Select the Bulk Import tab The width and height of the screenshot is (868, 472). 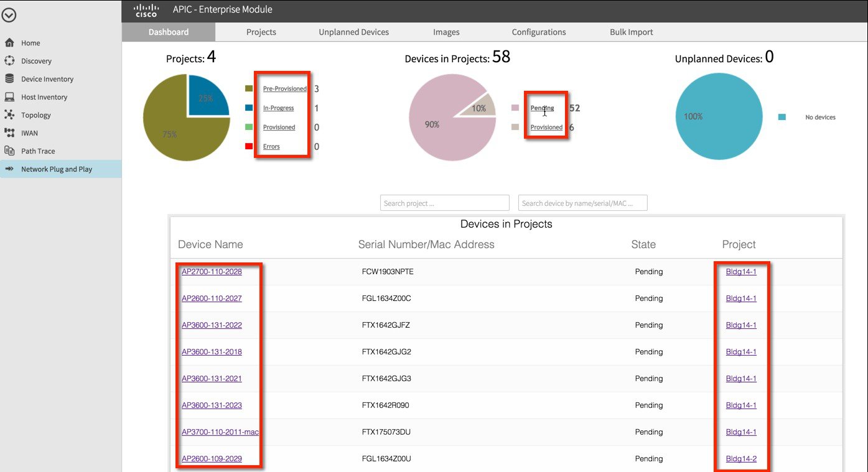pos(632,32)
